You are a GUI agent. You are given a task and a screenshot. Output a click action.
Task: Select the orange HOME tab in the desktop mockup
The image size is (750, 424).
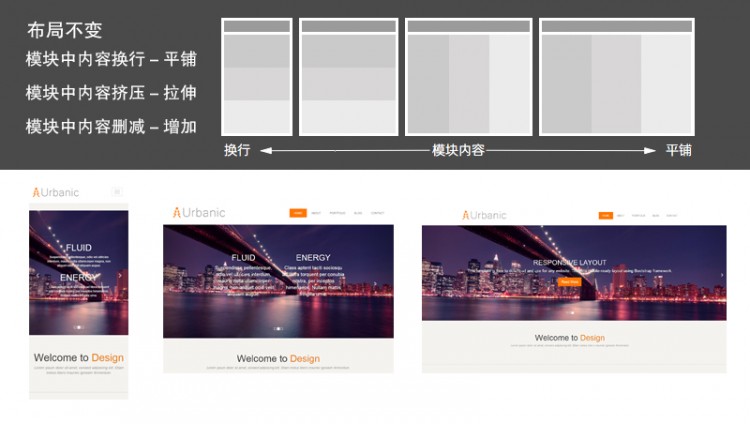[x=606, y=215]
